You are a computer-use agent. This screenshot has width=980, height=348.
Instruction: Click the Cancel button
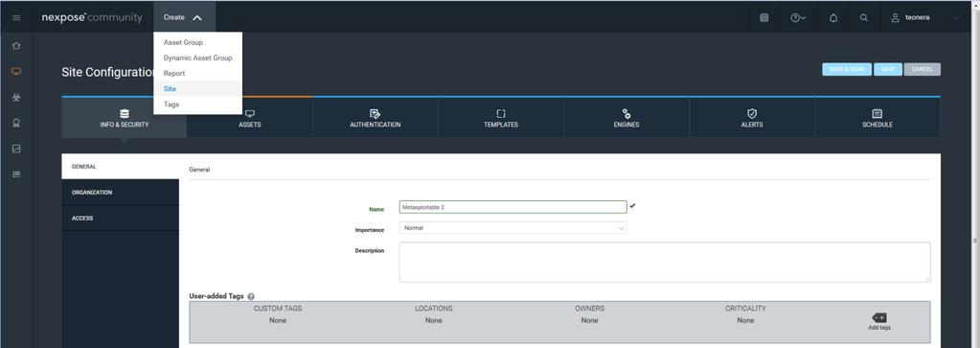pyautogui.click(x=922, y=69)
